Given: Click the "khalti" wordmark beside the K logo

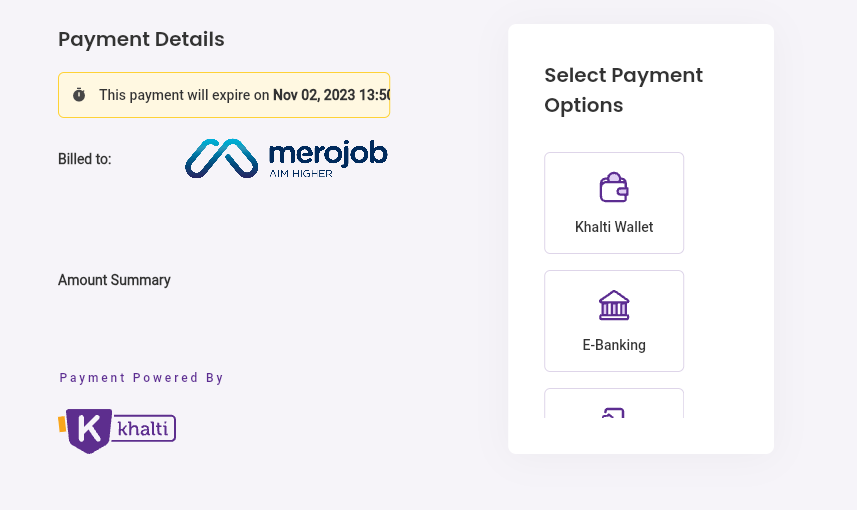Looking at the screenshot, I should tap(145, 429).
